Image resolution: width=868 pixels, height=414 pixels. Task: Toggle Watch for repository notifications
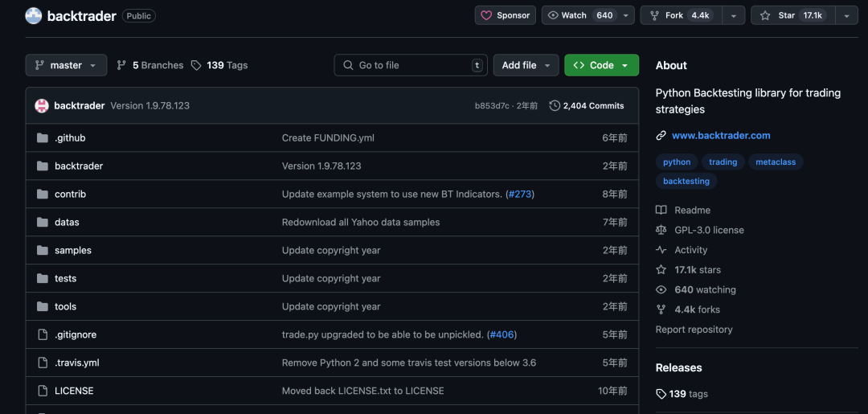[580, 15]
